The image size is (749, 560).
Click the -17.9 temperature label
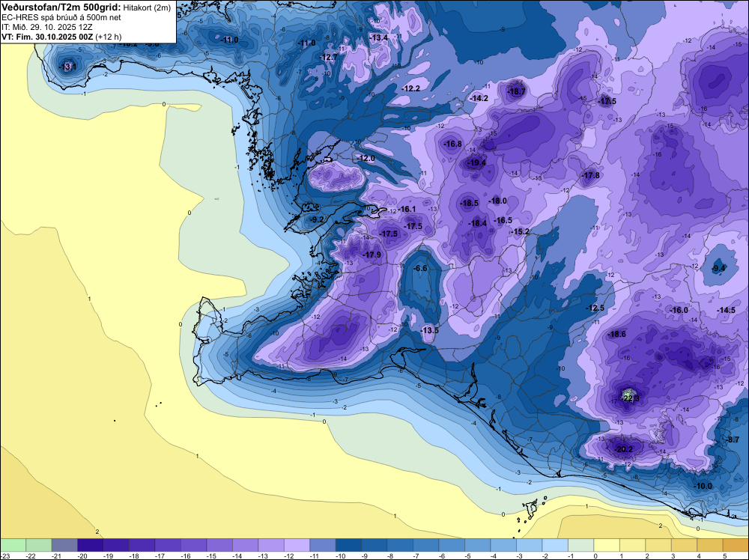pos(372,255)
